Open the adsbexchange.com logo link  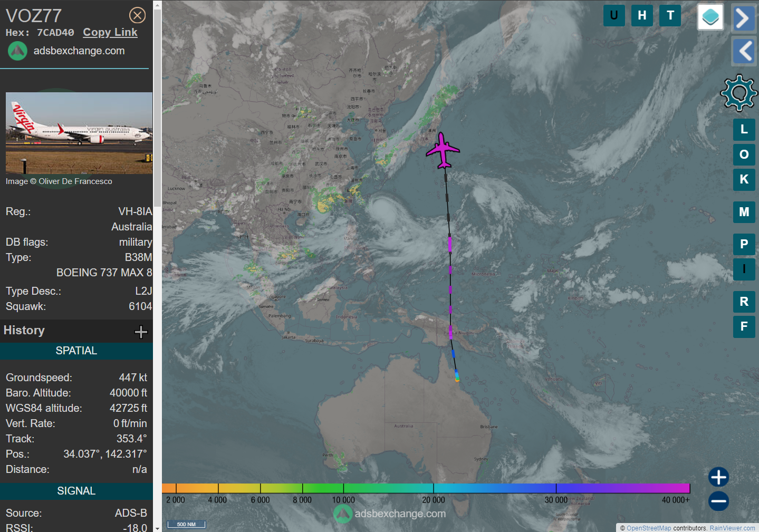point(66,51)
